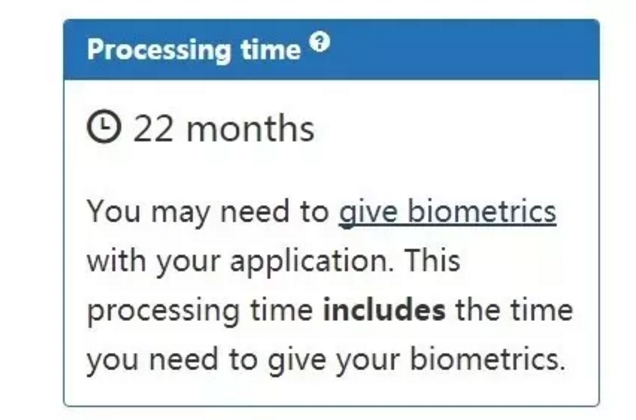Viewport: 636px width, 420px height.
Task: Click the word "months" after 22
Action: [250, 128]
